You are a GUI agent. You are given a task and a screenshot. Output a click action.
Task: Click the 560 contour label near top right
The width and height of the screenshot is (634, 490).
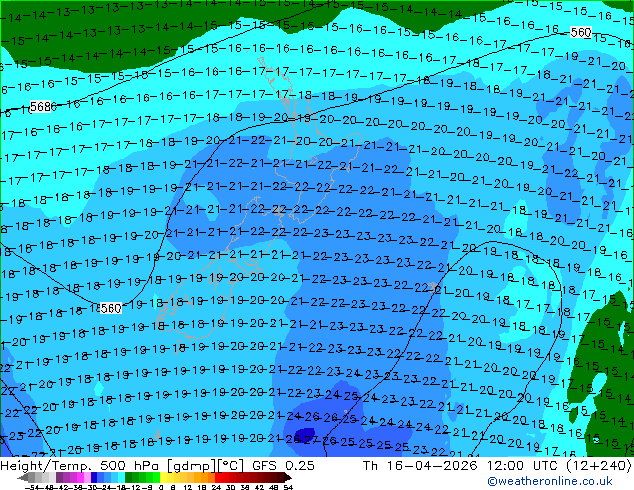(581, 32)
